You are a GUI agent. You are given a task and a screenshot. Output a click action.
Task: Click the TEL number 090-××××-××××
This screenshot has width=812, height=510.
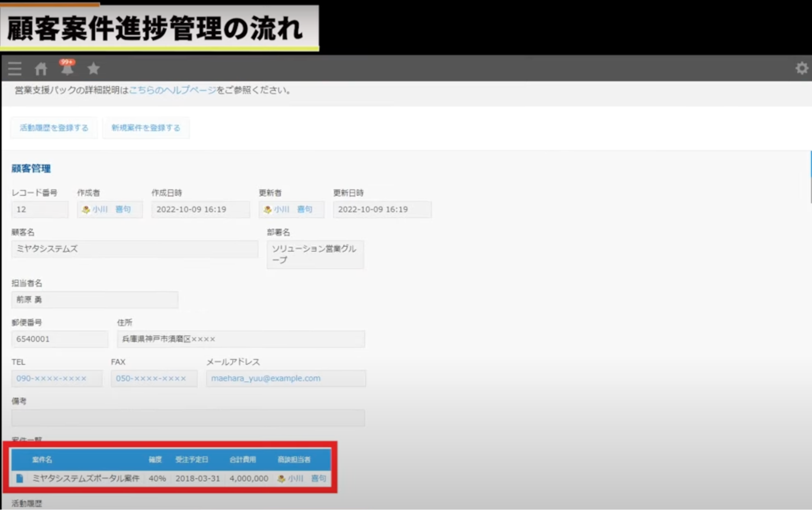click(x=51, y=378)
